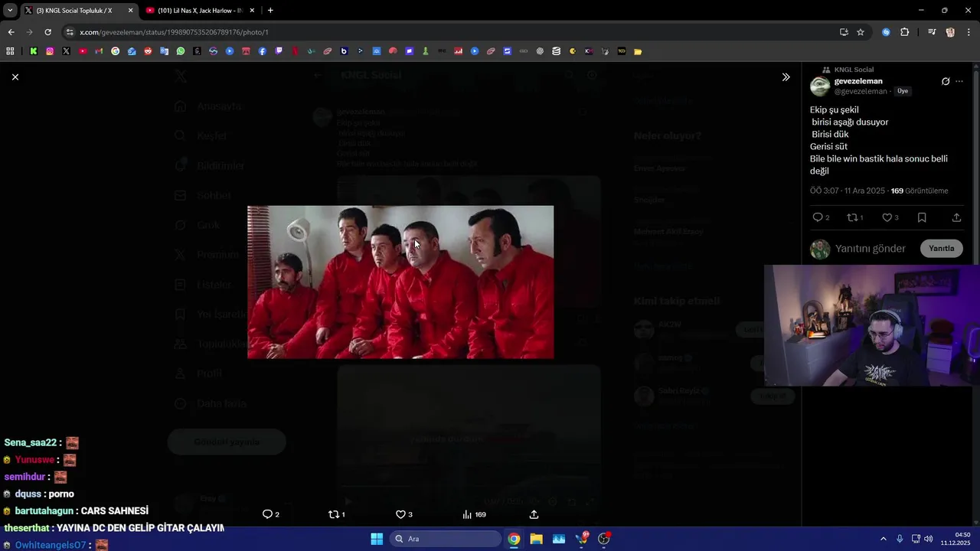Open File Explorer from the taskbar
Screen dimensions: 980x551
(536, 539)
